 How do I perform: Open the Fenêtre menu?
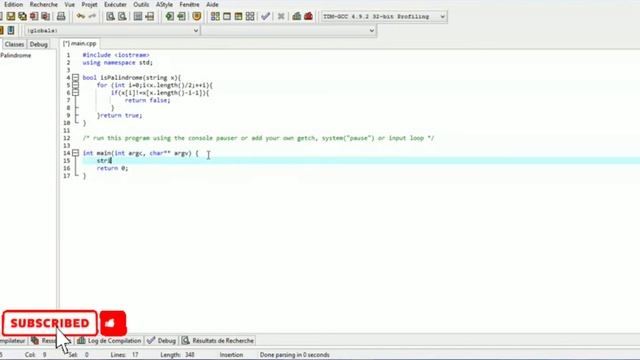(x=189, y=4)
